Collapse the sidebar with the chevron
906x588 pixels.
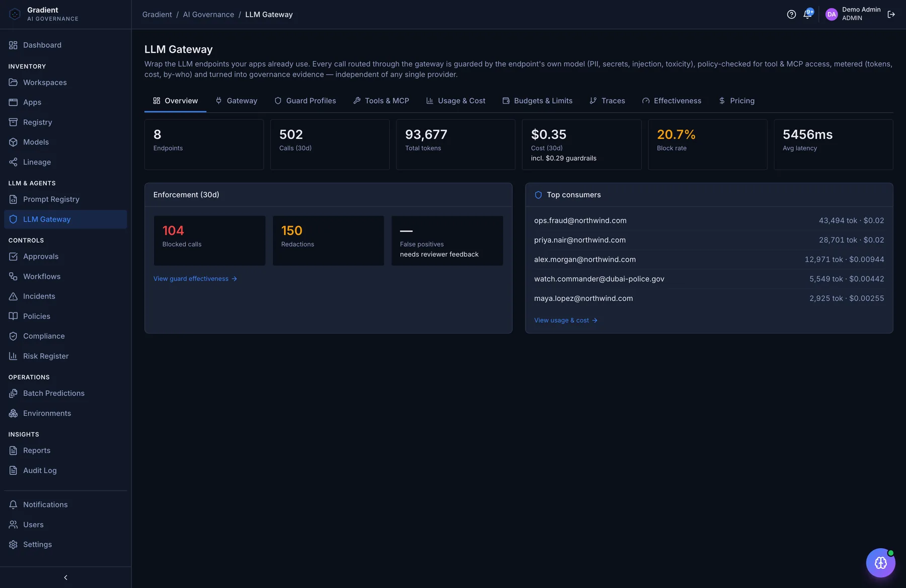65,577
